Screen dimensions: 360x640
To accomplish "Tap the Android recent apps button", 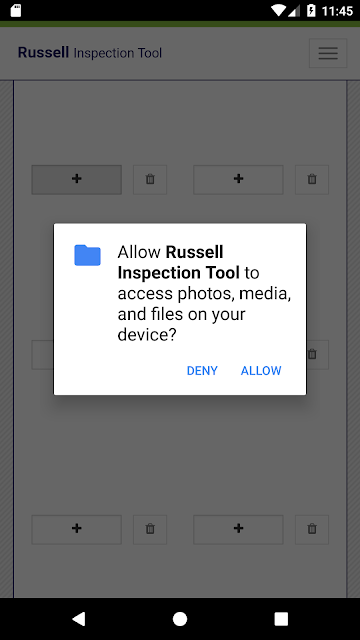I will pyautogui.click(x=281, y=619).
